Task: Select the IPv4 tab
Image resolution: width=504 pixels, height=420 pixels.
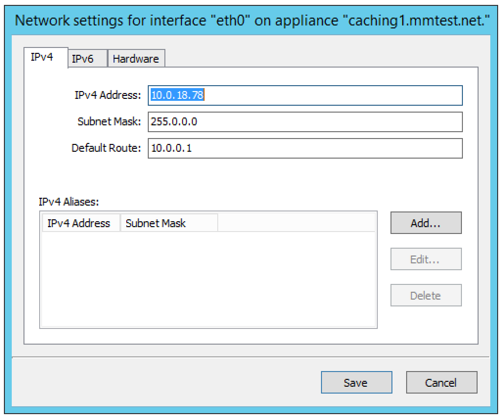Action: (42, 58)
